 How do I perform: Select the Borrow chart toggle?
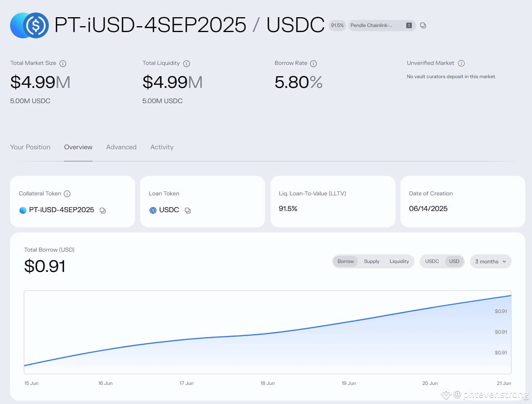click(x=345, y=261)
